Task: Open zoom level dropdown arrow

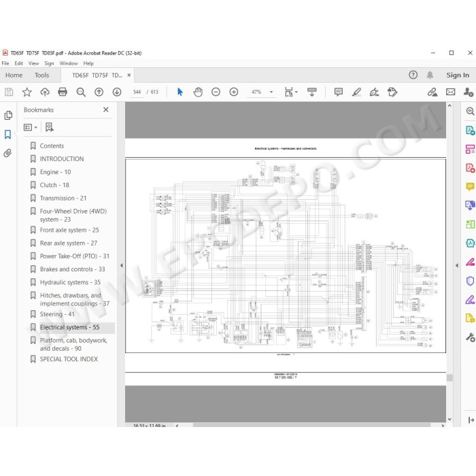Action: pyautogui.click(x=271, y=92)
